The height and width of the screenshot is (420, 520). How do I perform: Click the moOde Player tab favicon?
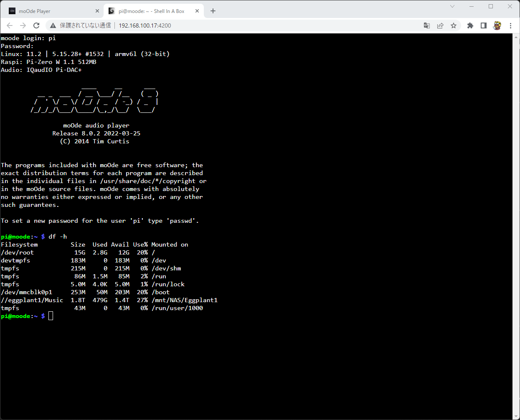pos(12,11)
